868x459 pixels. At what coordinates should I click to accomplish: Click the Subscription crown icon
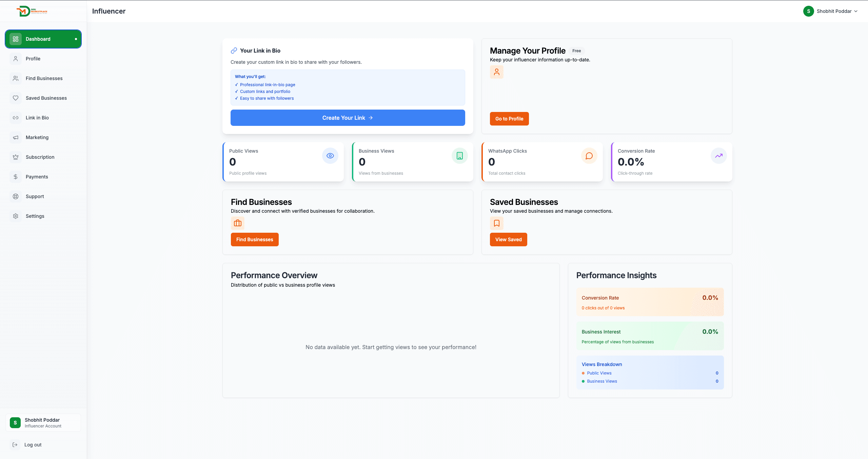click(x=16, y=157)
